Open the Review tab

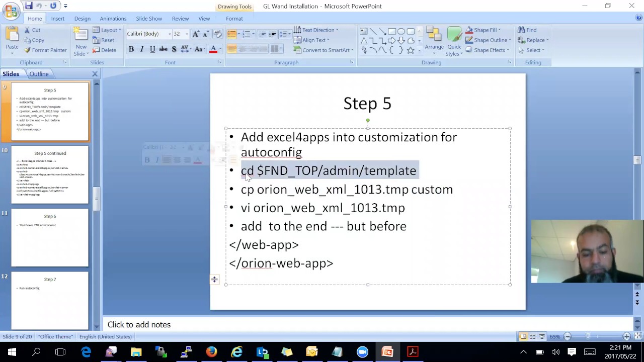pyautogui.click(x=181, y=19)
